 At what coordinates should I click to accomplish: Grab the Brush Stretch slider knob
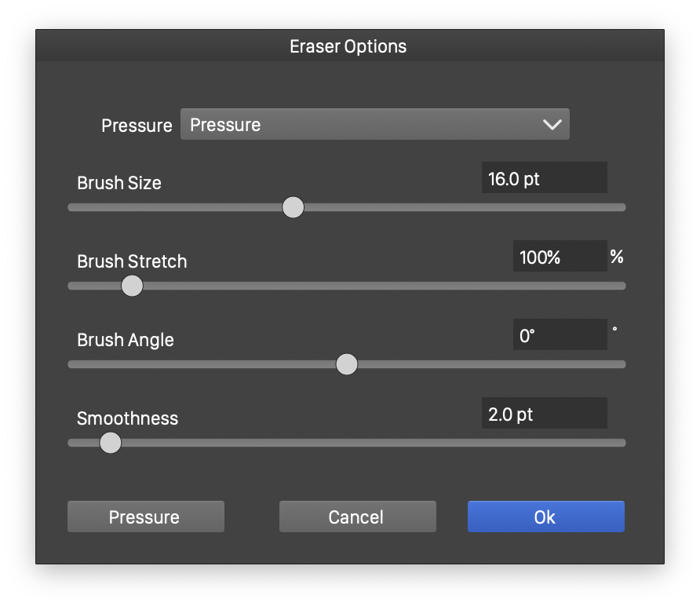pyautogui.click(x=132, y=286)
